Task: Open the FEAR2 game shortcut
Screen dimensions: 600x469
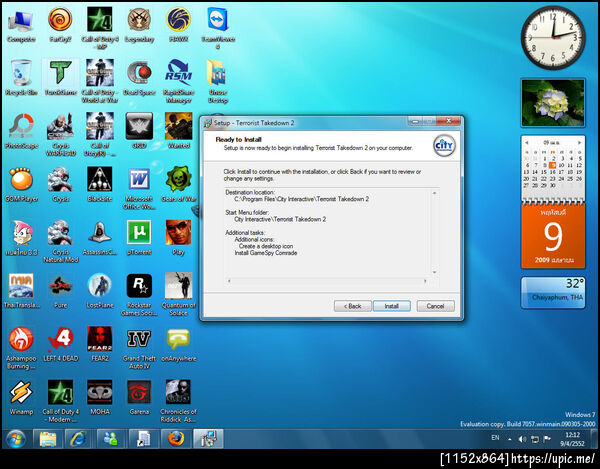Action: click(x=99, y=344)
